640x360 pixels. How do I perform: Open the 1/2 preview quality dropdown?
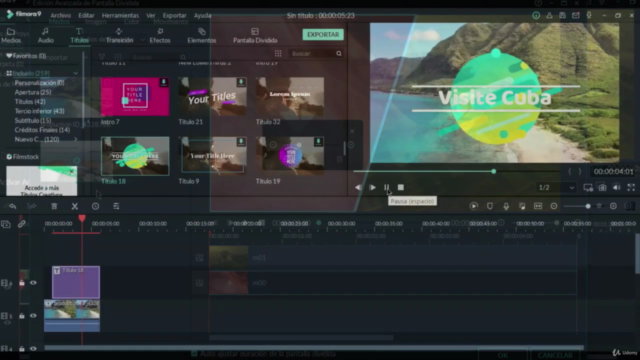click(x=556, y=188)
